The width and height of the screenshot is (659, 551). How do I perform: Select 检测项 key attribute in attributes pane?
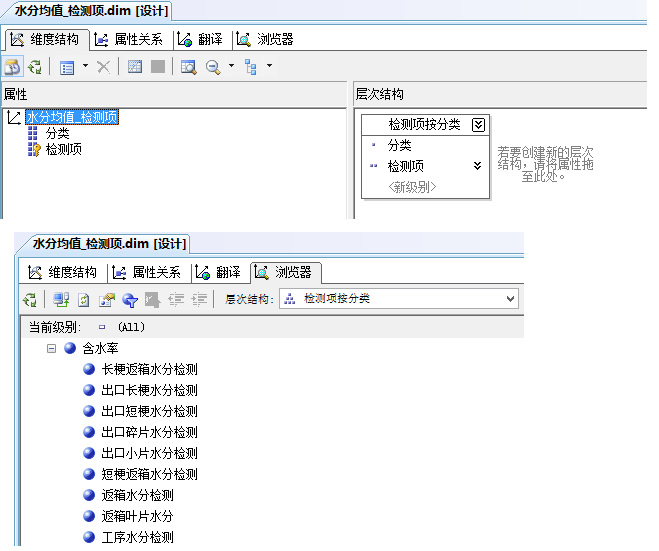(63, 149)
